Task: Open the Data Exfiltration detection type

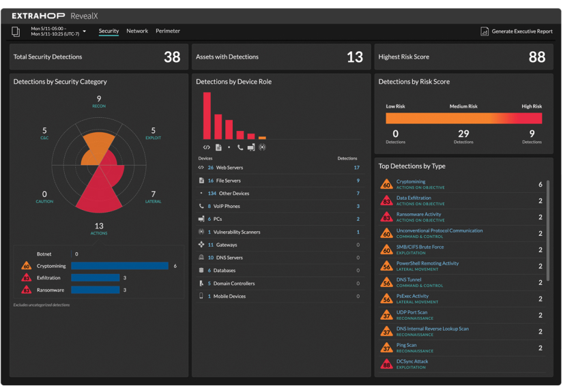Action: tap(414, 198)
